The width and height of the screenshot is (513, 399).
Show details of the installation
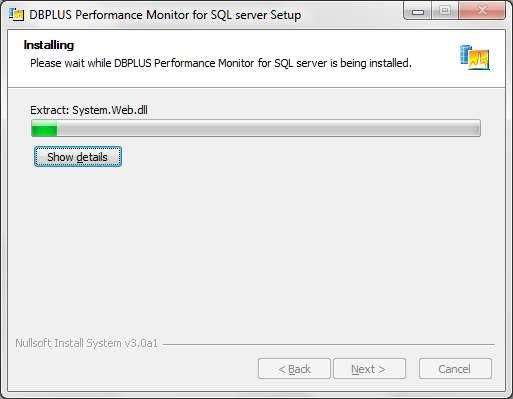78,157
